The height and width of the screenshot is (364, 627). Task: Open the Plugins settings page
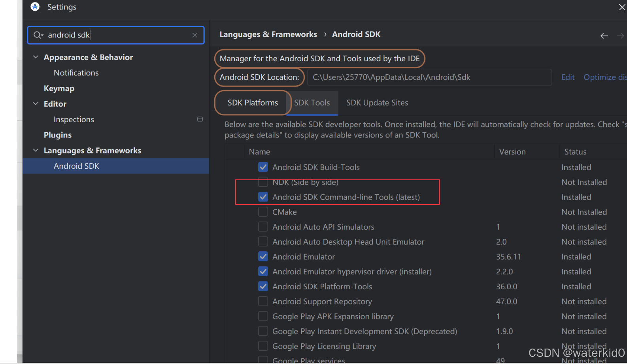[58, 135]
